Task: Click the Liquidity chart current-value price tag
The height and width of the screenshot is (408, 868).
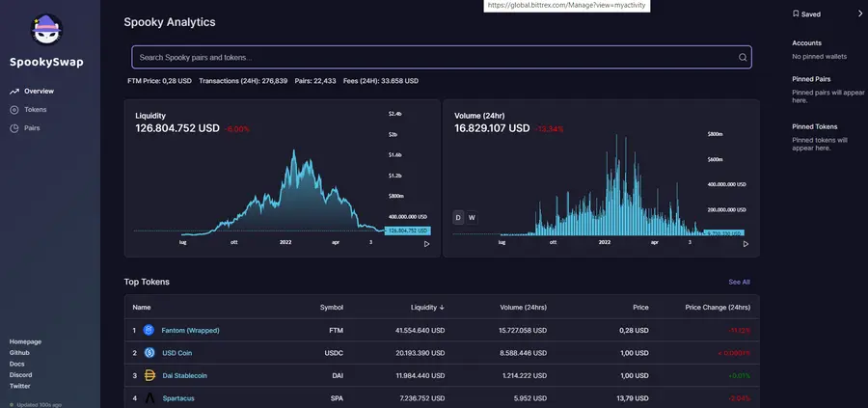Action: pos(408,231)
